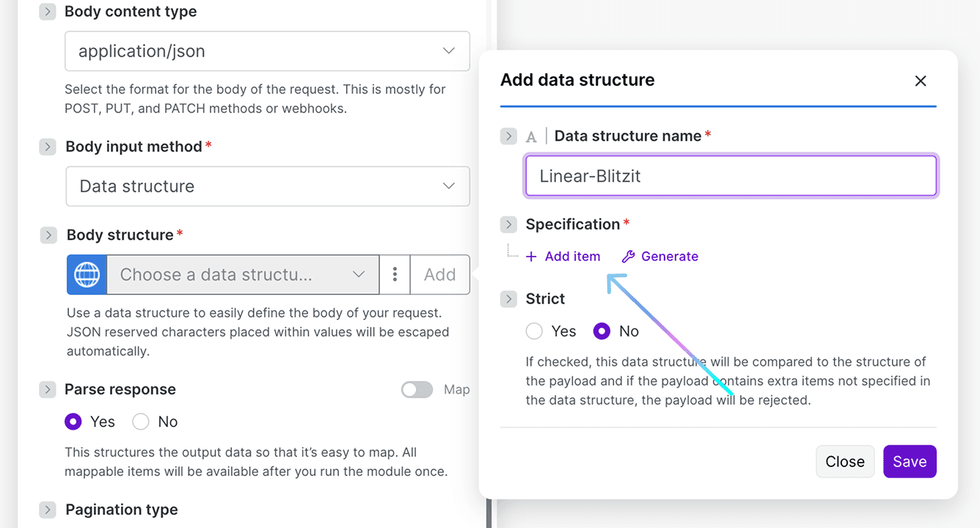Select No for Parse response
Screen dimensions: 980x528
[141, 422]
